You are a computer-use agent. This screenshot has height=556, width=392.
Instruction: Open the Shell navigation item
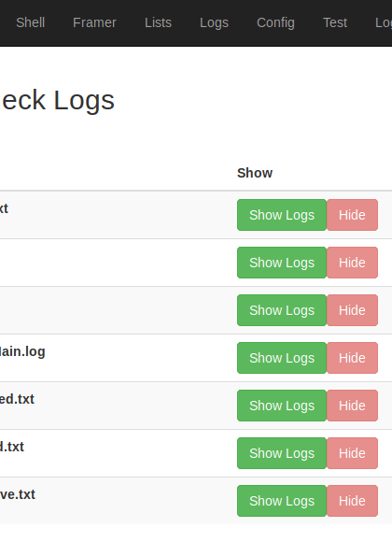tap(31, 22)
